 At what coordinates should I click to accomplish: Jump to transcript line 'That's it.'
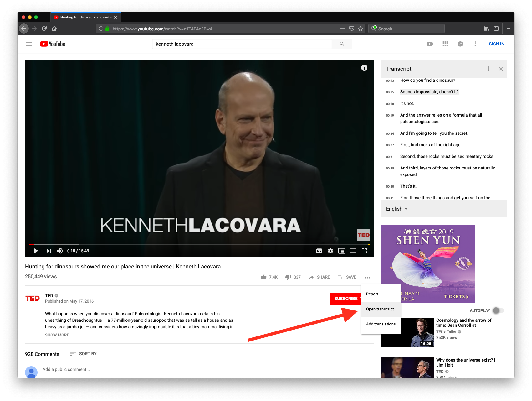coord(408,186)
